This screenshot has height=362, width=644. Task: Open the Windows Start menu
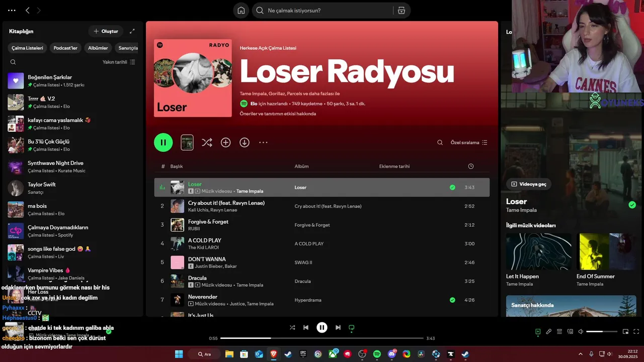click(179, 354)
